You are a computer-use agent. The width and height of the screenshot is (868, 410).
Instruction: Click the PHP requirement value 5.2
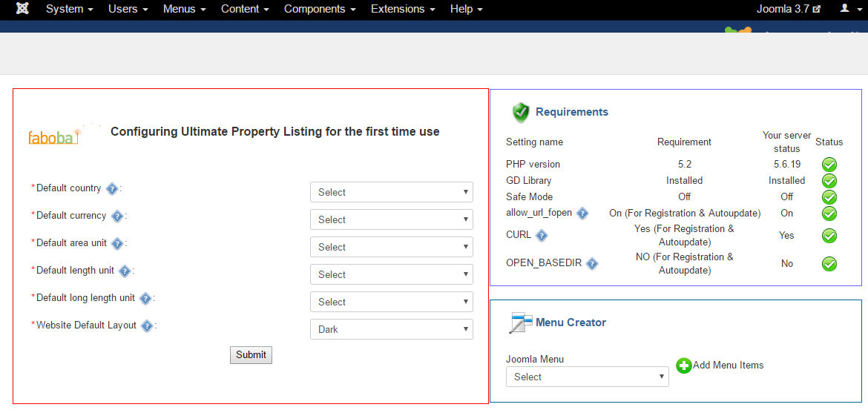click(684, 165)
